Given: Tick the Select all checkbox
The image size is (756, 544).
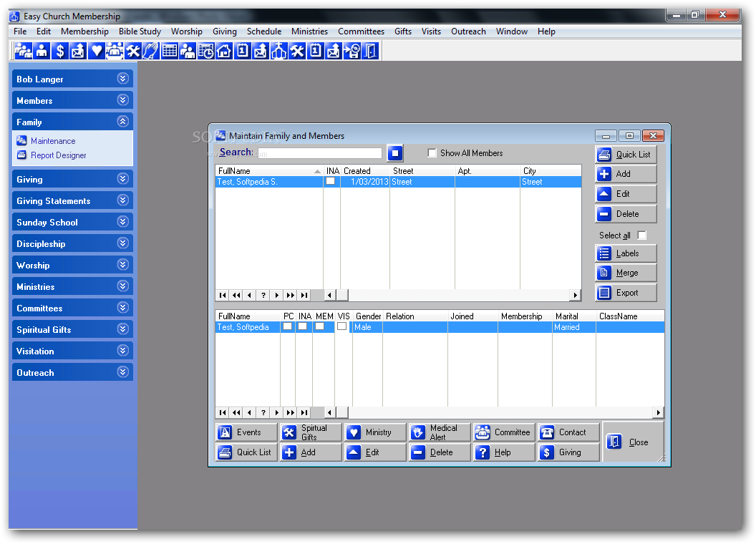Looking at the screenshot, I should (x=641, y=235).
